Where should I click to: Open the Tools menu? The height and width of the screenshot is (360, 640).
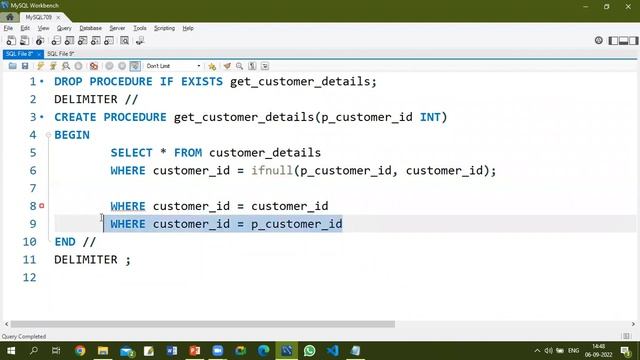pos(140,28)
